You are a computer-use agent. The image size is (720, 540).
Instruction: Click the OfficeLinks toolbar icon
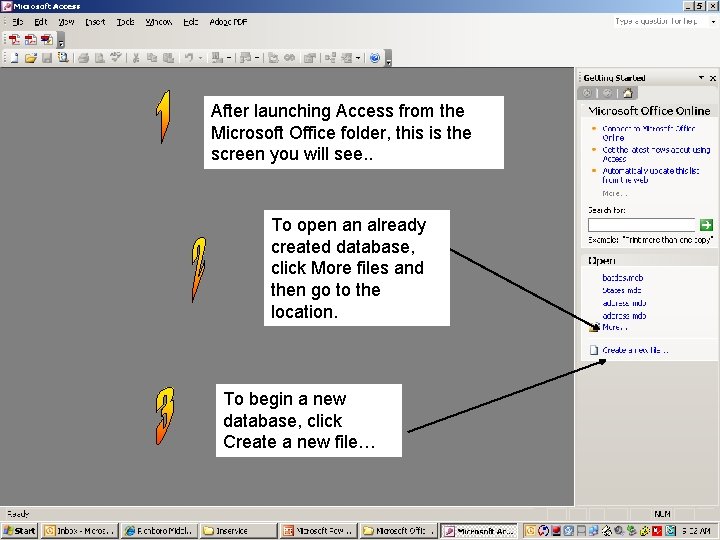(217, 58)
